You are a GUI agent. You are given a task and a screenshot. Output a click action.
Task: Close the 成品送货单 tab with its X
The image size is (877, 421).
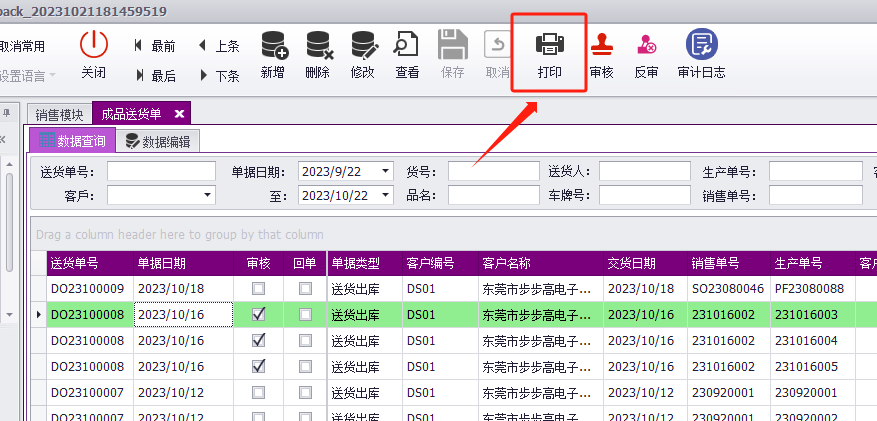tap(179, 114)
